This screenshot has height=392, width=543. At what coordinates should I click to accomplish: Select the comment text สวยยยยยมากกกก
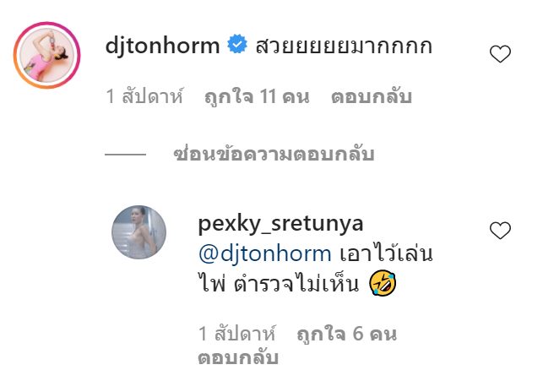click(344, 46)
